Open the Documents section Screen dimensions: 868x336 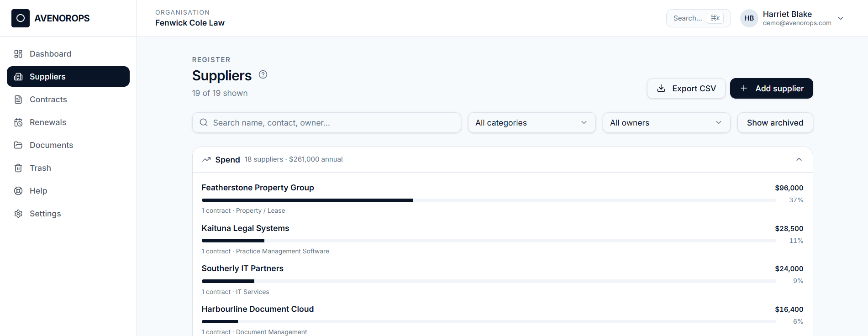(68, 145)
